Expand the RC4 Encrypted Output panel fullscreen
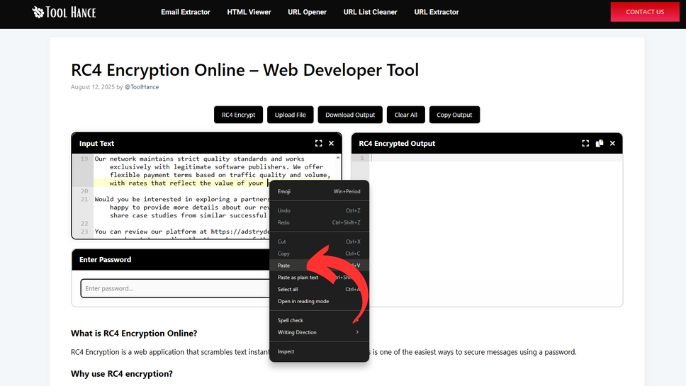Viewport: 686px width, 386px height. tap(585, 143)
